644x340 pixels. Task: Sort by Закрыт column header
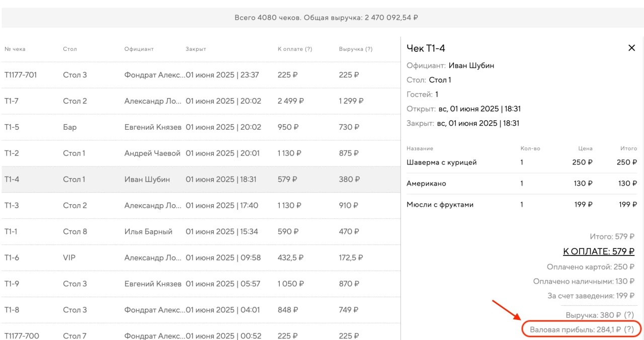click(x=196, y=49)
